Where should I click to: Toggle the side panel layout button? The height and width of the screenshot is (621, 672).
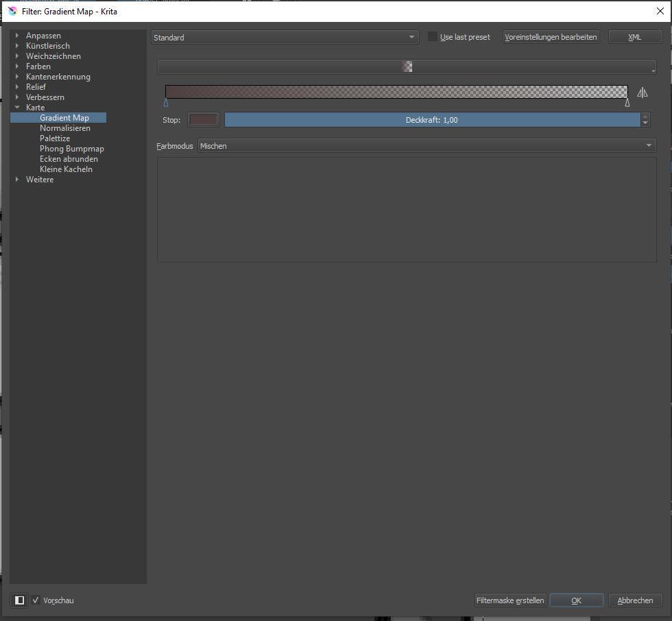pyautogui.click(x=20, y=600)
